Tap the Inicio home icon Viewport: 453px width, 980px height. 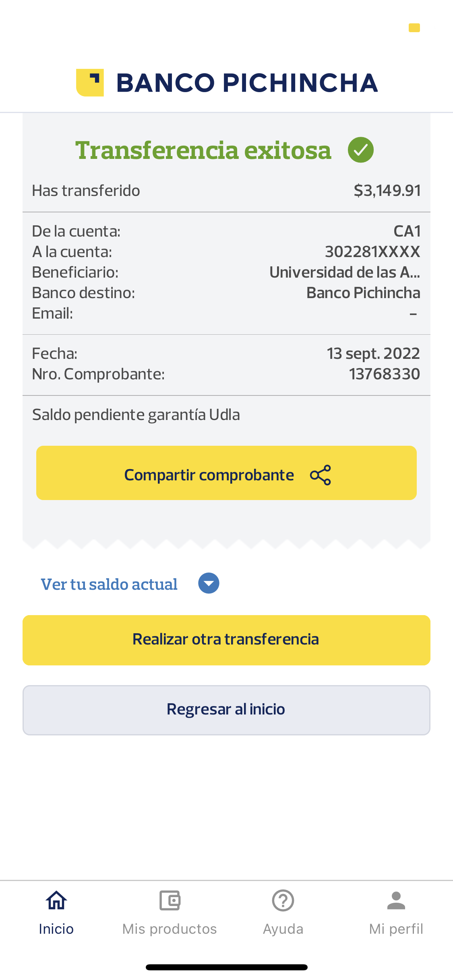pyautogui.click(x=56, y=900)
